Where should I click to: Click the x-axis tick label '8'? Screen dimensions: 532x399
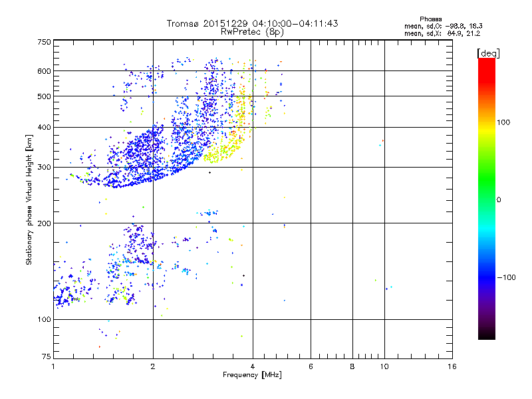pos(352,366)
